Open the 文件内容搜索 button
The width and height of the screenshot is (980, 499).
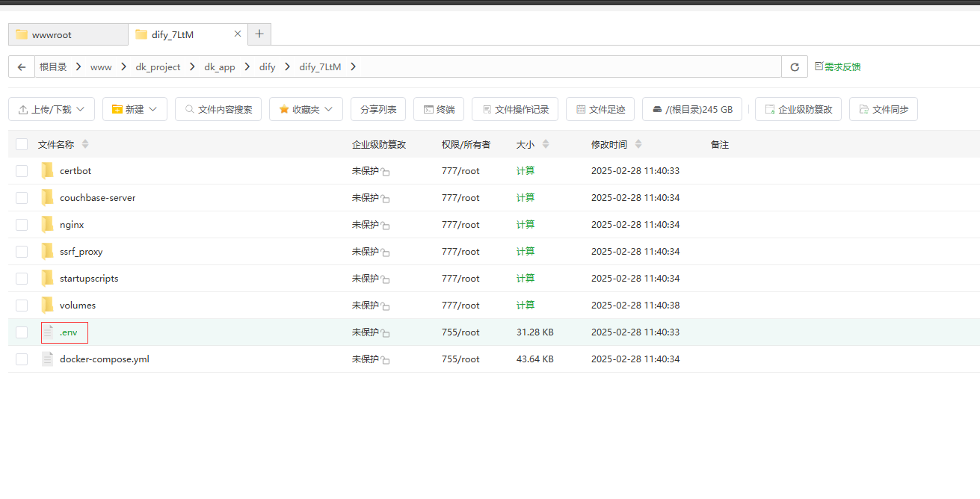(218, 109)
